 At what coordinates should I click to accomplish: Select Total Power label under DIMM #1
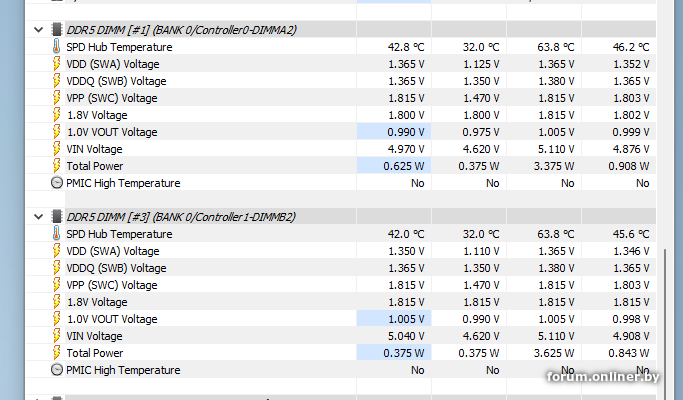tap(95, 166)
